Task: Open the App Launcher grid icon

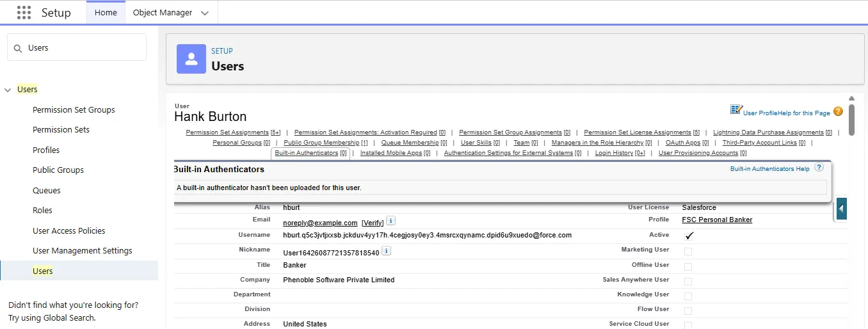Action: pyautogui.click(x=24, y=13)
